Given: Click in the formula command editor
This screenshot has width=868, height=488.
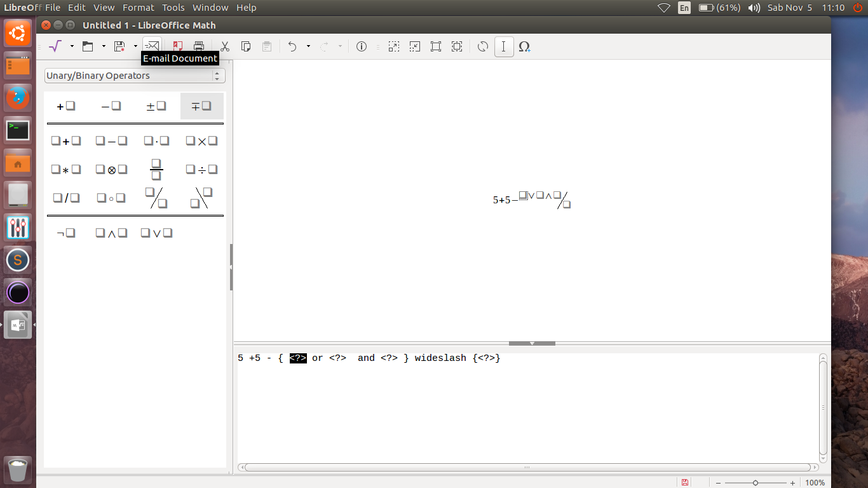Looking at the screenshot, I should pos(527,407).
